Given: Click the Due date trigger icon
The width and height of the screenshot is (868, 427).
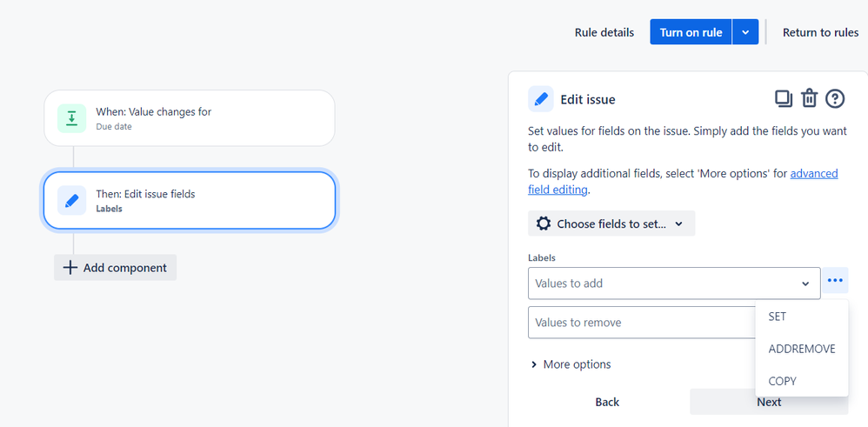Looking at the screenshot, I should pos(71,118).
